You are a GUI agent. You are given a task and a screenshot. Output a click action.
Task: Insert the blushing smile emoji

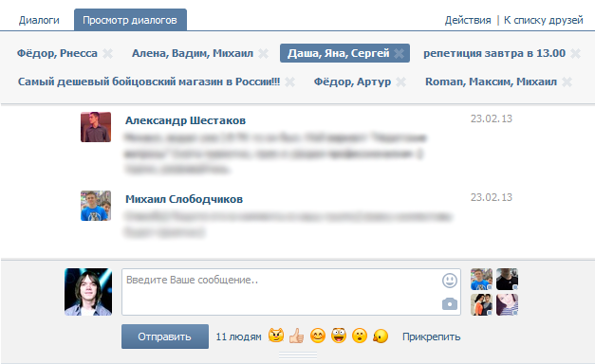[318, 336]
